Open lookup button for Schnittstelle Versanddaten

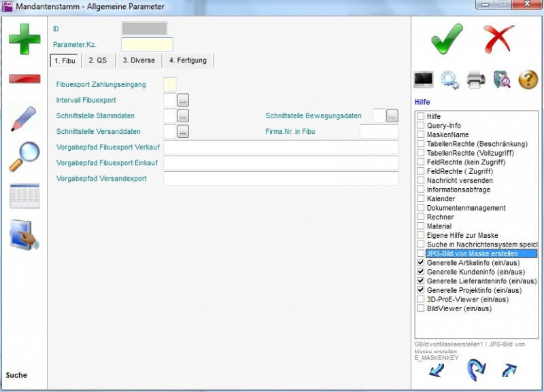(183, 132)
